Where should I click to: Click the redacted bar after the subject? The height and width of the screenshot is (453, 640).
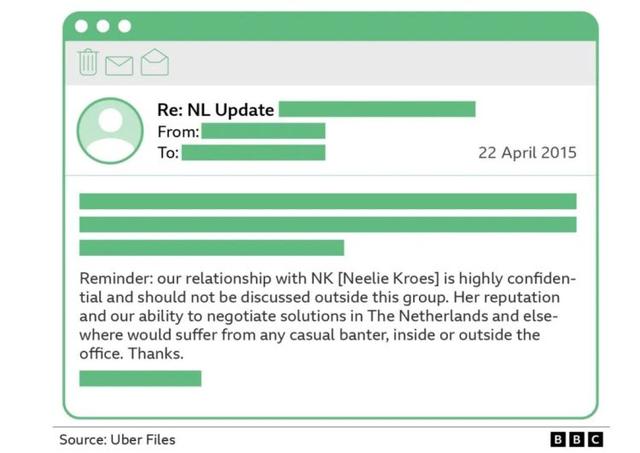pyautogui.click(x=377, y=109)
